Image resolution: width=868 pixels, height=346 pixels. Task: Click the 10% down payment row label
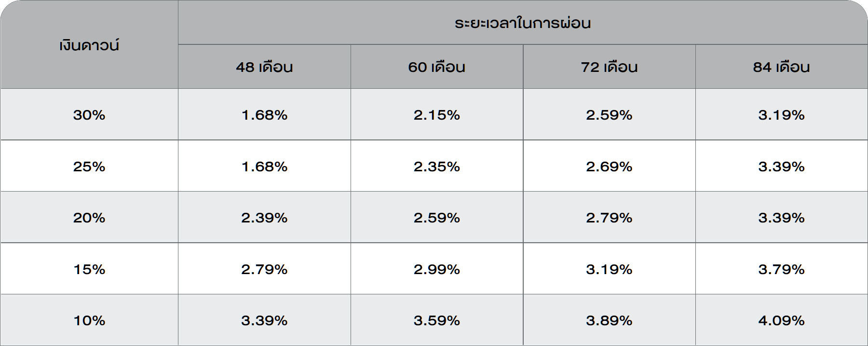(x=89, y=320)
